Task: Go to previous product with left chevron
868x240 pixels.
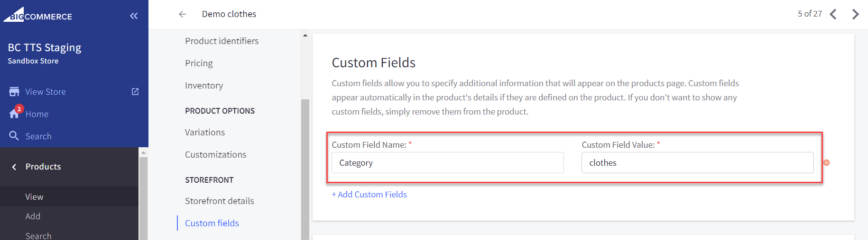Action: point(833,14)
